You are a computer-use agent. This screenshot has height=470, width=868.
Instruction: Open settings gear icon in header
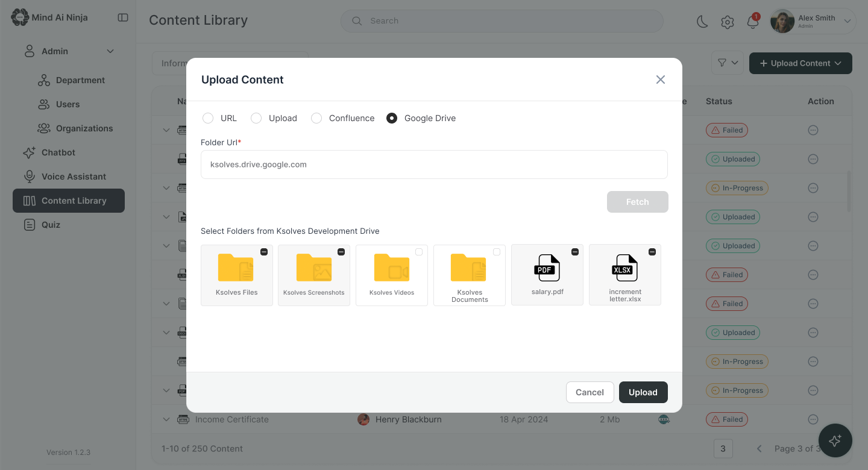728,22
